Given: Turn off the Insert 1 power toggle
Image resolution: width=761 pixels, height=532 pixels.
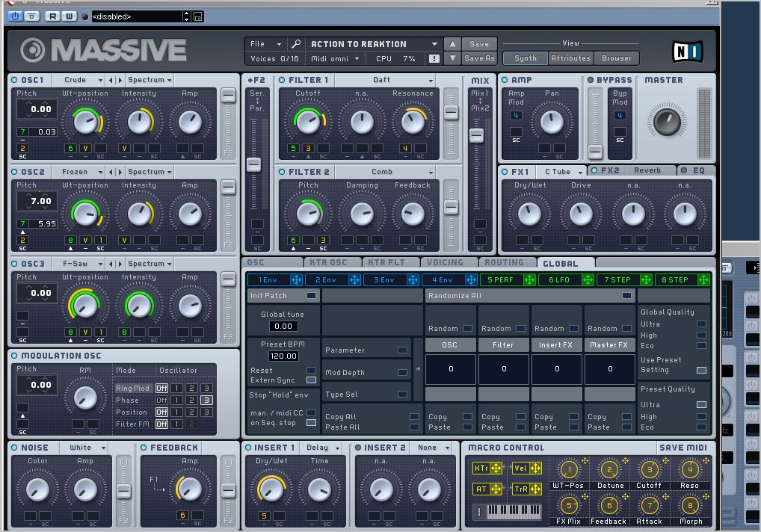Looking at the screenshot, I should [249, 448].
